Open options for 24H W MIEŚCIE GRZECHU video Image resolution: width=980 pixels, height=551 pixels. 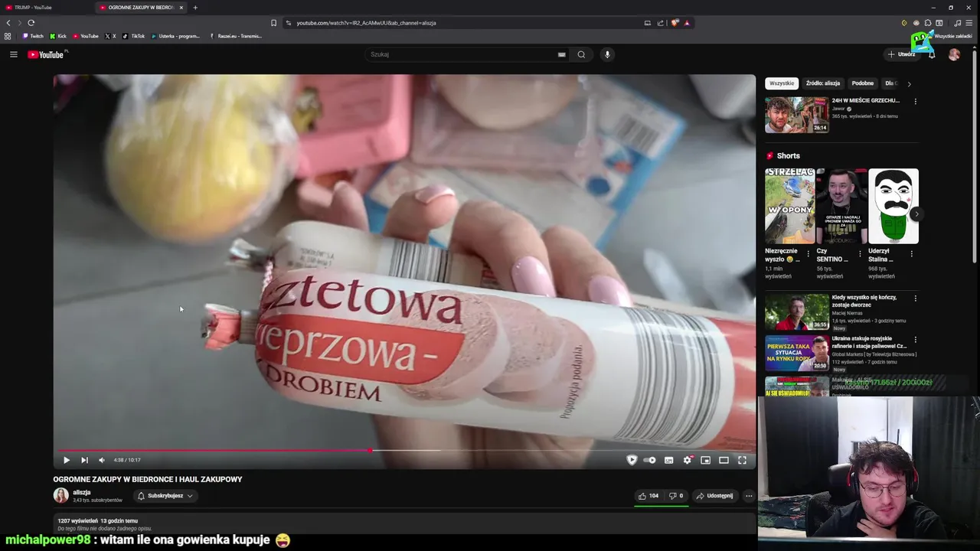[x=915, y=101]
